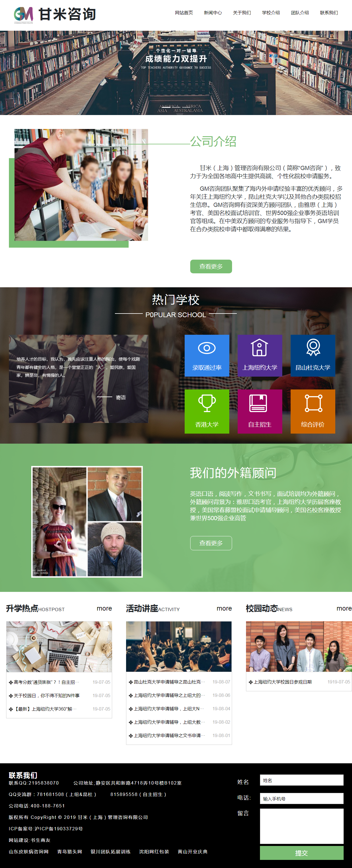Focus the 输入手机号 phone field

point(301,798)
